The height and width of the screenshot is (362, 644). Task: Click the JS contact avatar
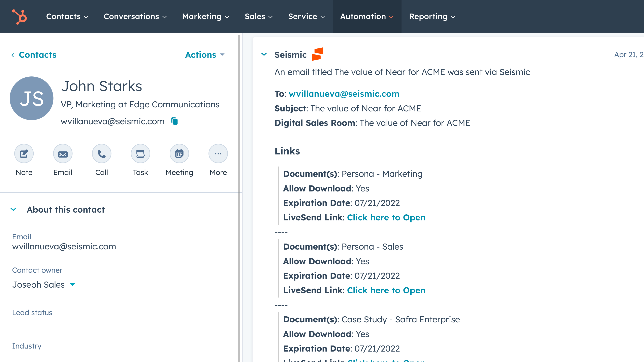point(32,98)
